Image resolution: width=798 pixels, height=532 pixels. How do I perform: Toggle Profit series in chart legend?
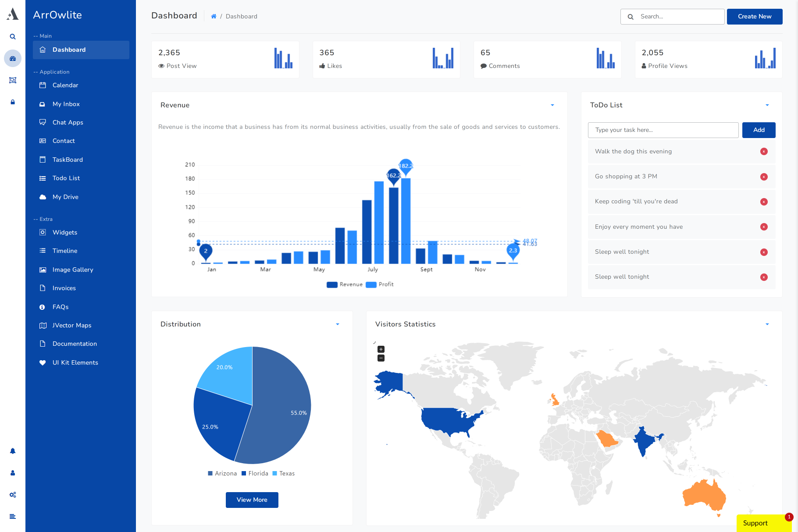(380, 284)
